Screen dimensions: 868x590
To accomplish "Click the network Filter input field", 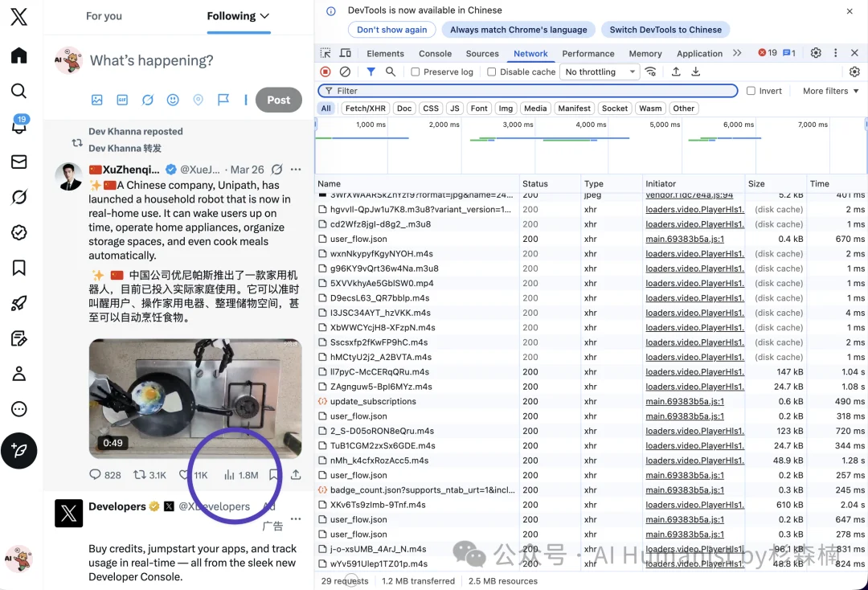I will (x=522, y=90).
